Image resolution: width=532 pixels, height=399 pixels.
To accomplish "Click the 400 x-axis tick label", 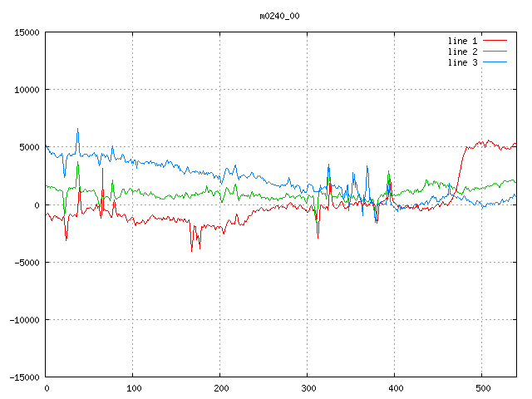I will point(395,387).
